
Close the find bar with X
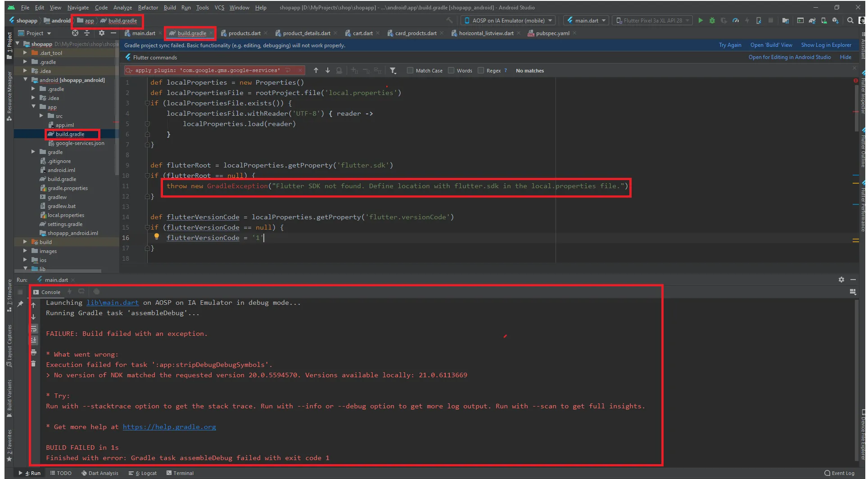pyautogui.click(x=854, y=68)
